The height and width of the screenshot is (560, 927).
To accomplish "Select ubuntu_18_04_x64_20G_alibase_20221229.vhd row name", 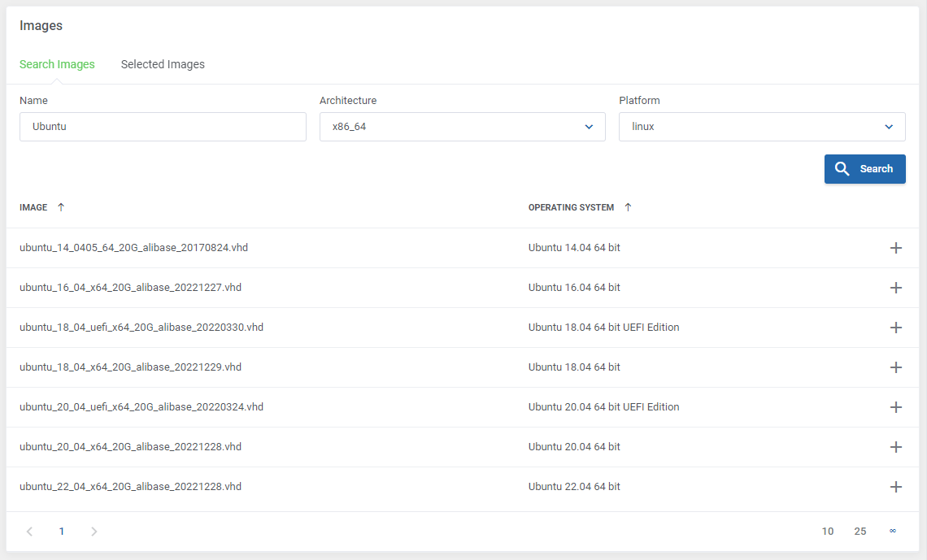I will [131, 367].
